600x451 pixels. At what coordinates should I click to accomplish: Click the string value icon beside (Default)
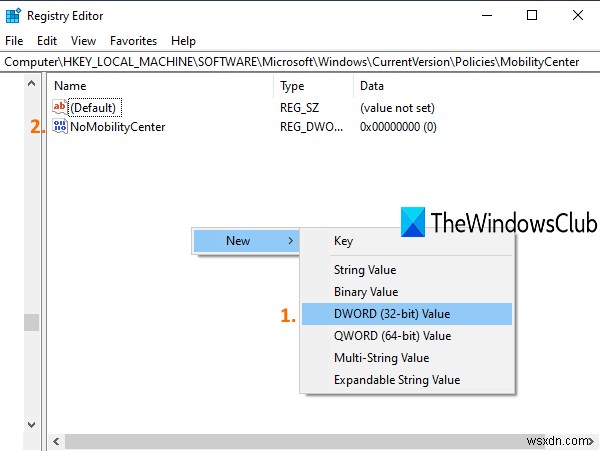[x=59, y=107]
